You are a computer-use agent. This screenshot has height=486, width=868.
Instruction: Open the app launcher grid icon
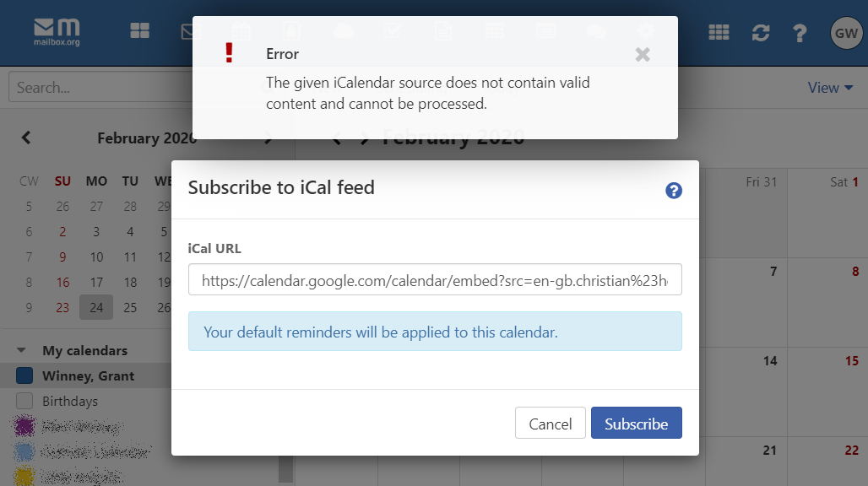click(x=719, y=33)
